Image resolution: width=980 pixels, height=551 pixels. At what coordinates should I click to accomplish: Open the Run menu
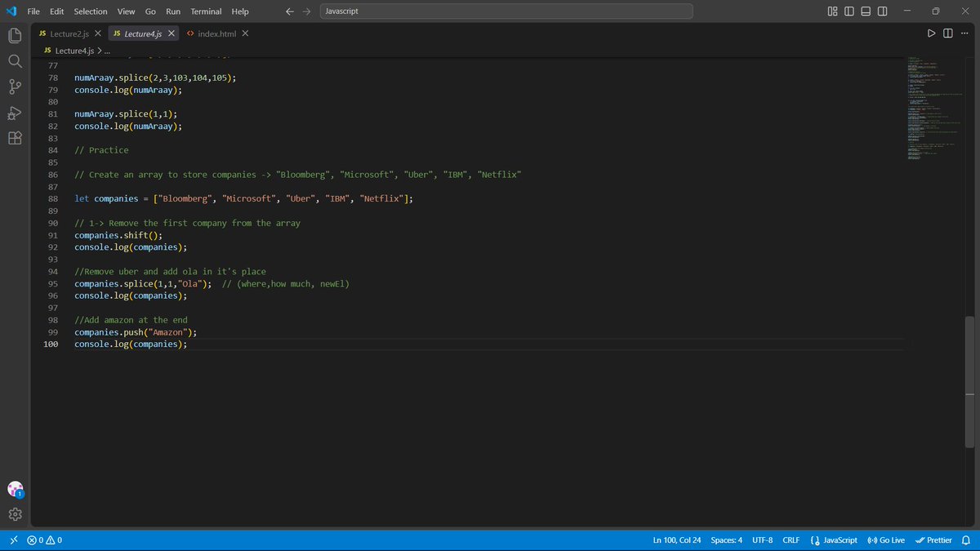point(173,11)
